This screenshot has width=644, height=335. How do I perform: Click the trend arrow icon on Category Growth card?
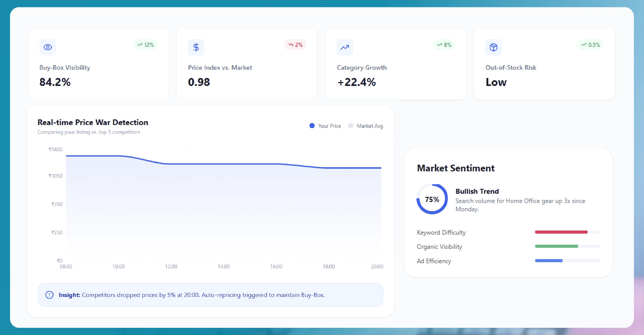point(344,47)
